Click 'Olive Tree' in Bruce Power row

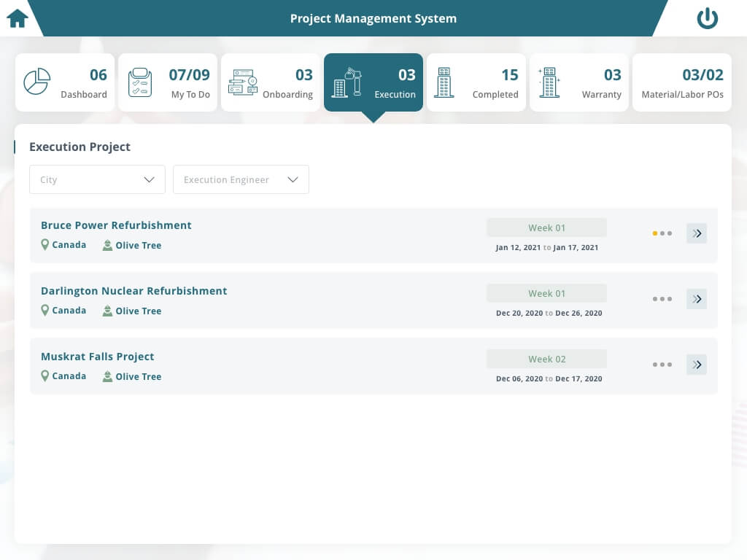139,245
